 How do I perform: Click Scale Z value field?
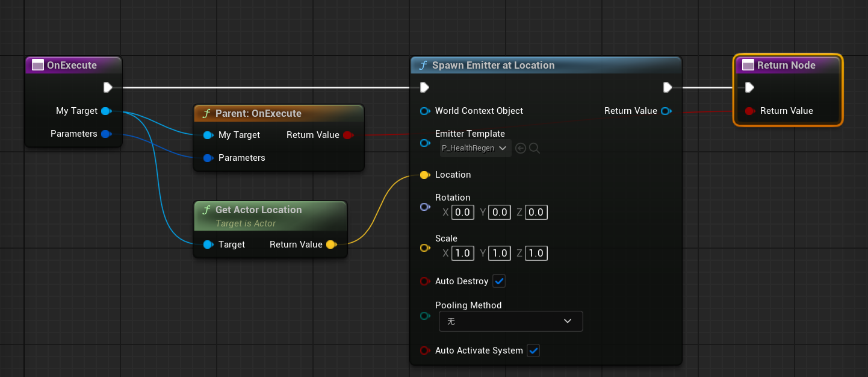536,253
